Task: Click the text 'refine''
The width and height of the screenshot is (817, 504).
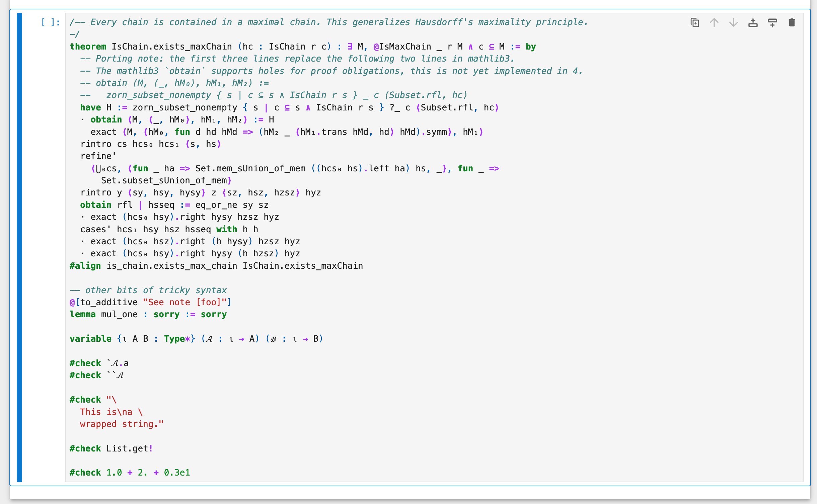Action: click(x=98, y=156)
